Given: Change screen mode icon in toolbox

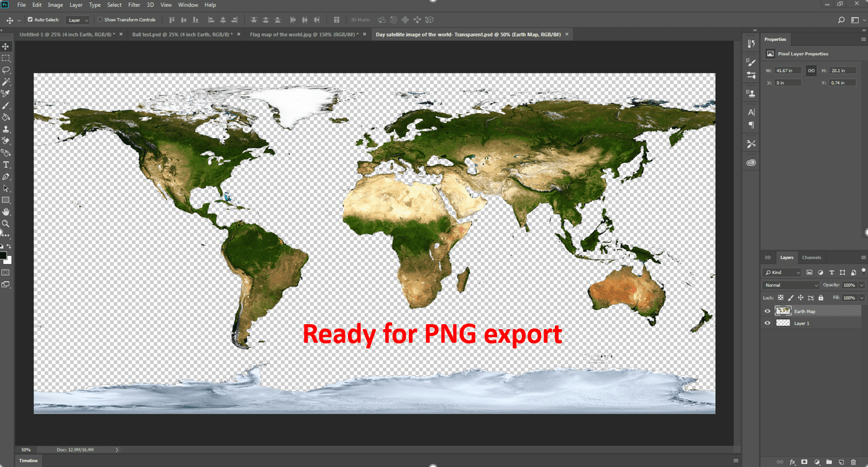Looking at the screenshot, I should (6, 284).
